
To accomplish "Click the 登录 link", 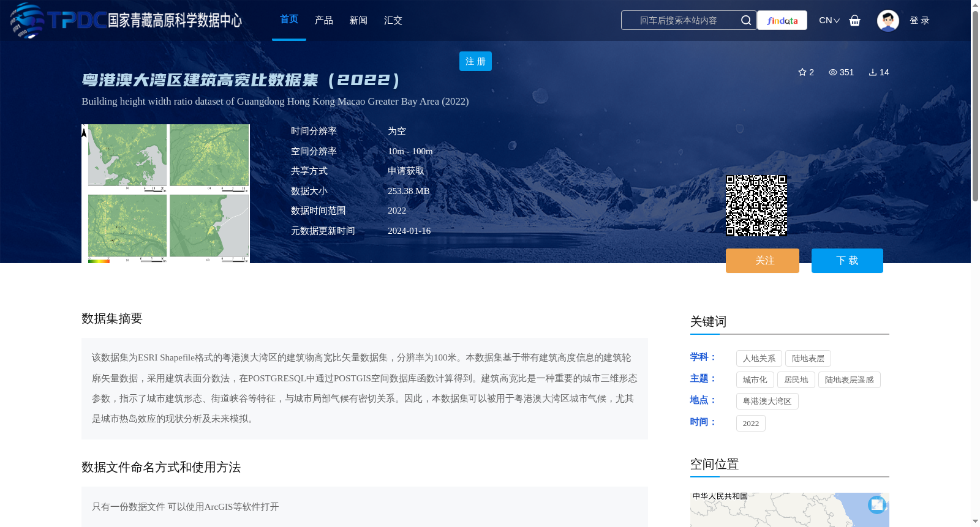I will [919, 20].
